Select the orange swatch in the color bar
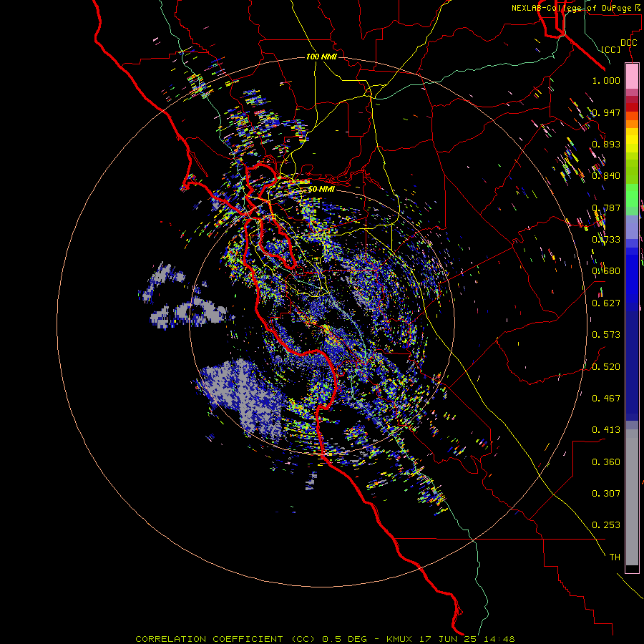The image size is (644, 644). pos(632,124)
